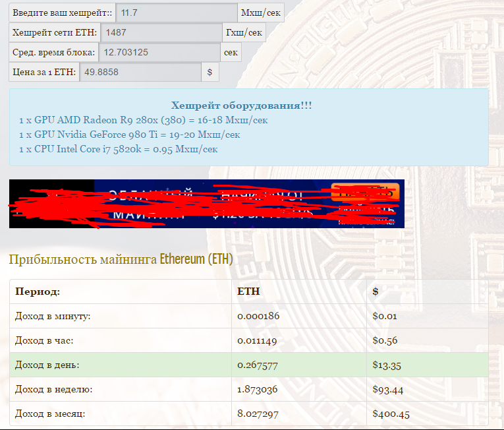Click the 'Доход в минуту:' row label

53,316
